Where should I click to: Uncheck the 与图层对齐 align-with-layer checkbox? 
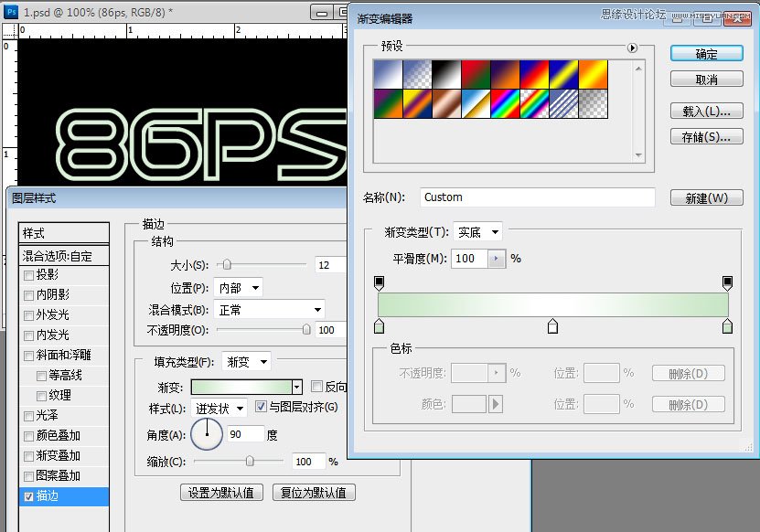tap(262, 408)
